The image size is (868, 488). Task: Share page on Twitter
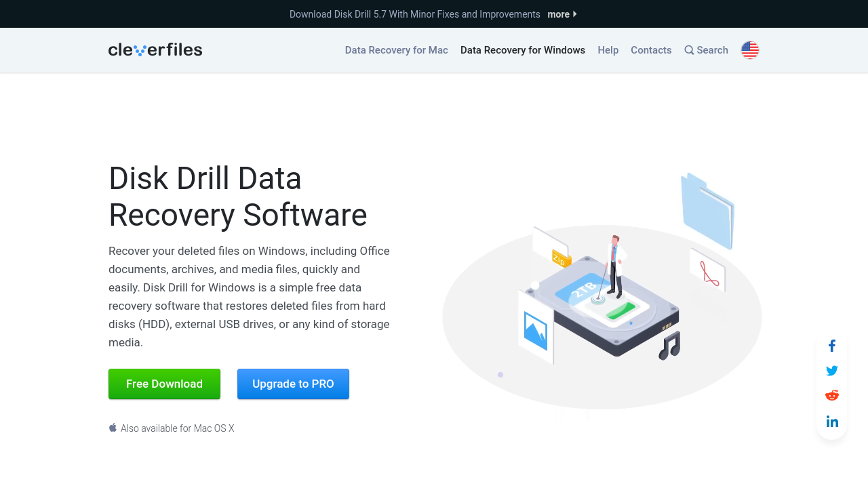coord(832,371)
